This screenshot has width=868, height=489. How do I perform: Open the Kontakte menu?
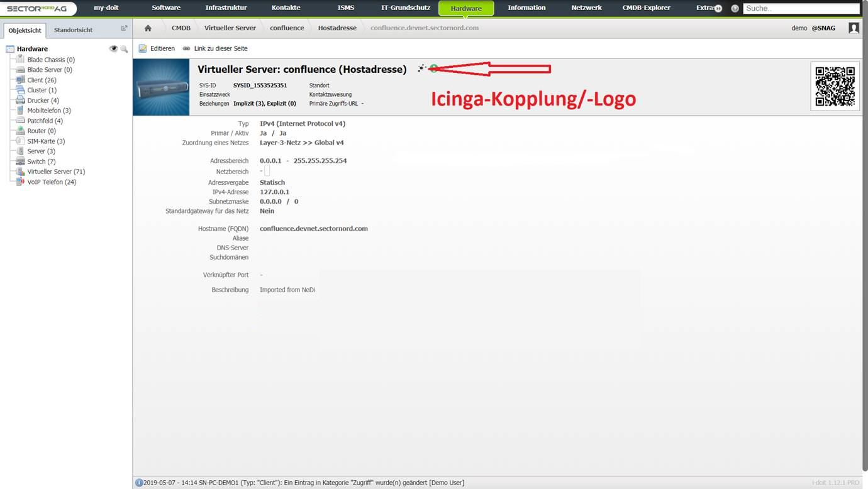[x=286, y=8]
